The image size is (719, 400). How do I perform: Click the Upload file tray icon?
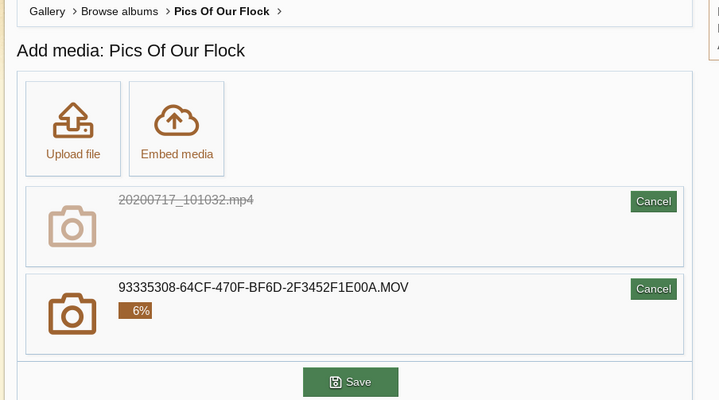tap(72, 120)
